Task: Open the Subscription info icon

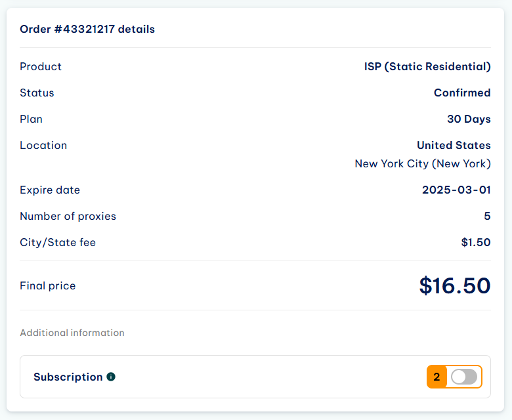Action: coord(111,377)
